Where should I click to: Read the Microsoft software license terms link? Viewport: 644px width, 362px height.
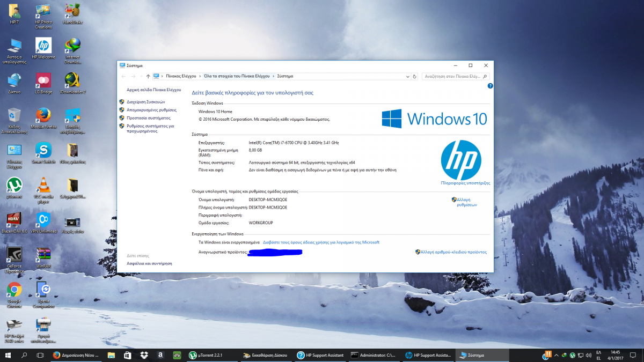321,242
